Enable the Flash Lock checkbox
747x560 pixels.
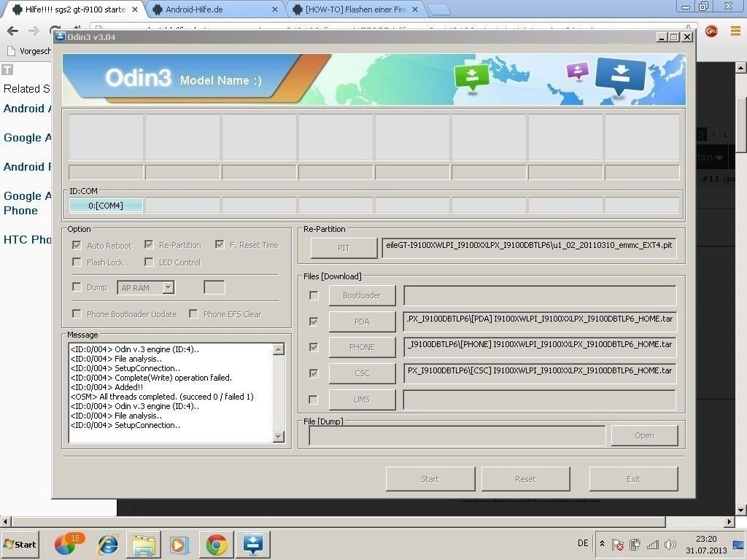tap(76, 262)
